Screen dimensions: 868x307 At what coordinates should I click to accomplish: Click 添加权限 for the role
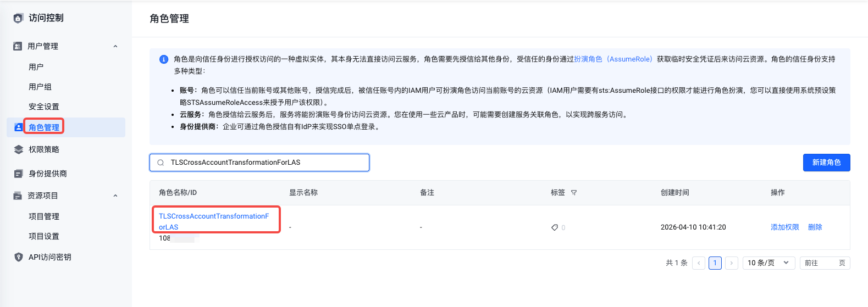[x=784, y=227]
